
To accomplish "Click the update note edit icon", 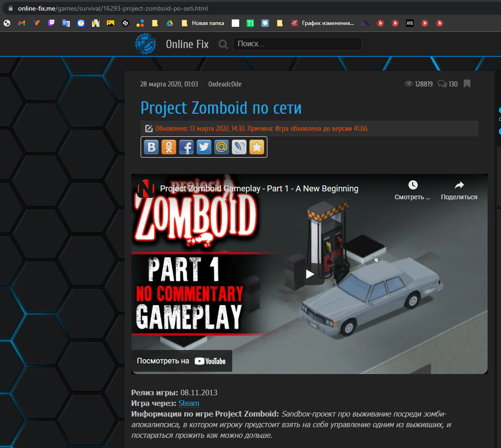I will (x=149, y=129).
